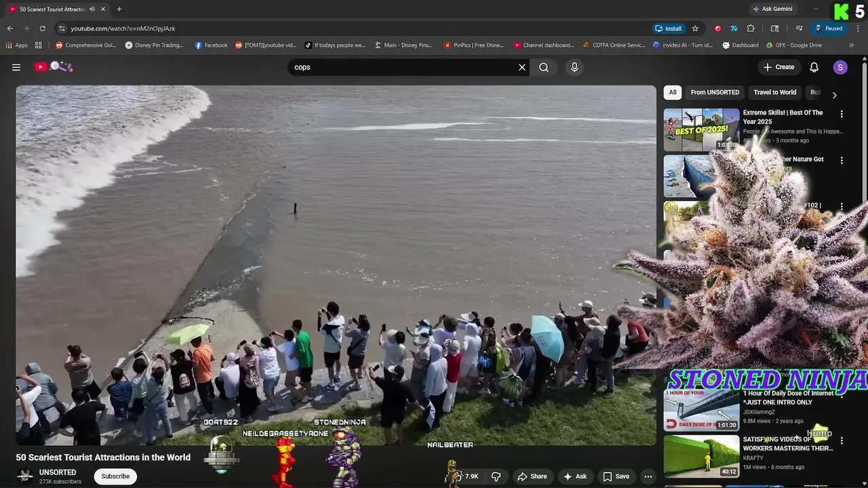Clear the 'cops' search text
The image size is (868, 488).
tap(522, 67)
